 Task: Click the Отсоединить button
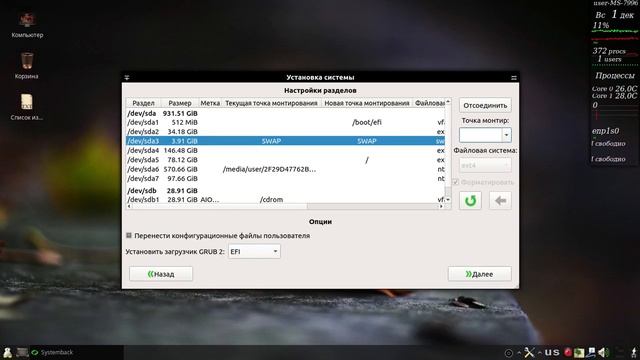pyautogui.click(x=485, y=105)
